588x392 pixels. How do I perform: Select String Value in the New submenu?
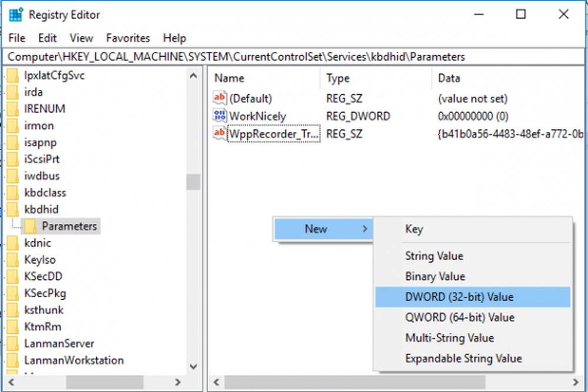[x=434, y=256]
